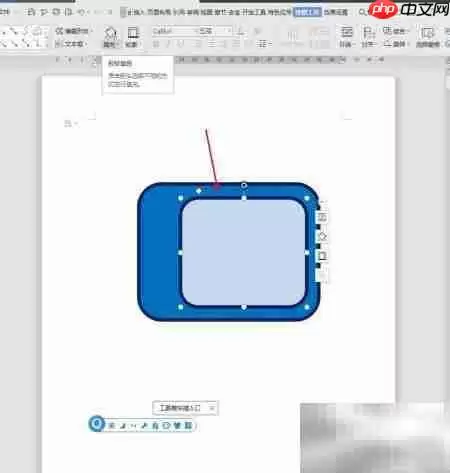Switch to the 绘图工具 drawing tools tab

click(307, 12)
